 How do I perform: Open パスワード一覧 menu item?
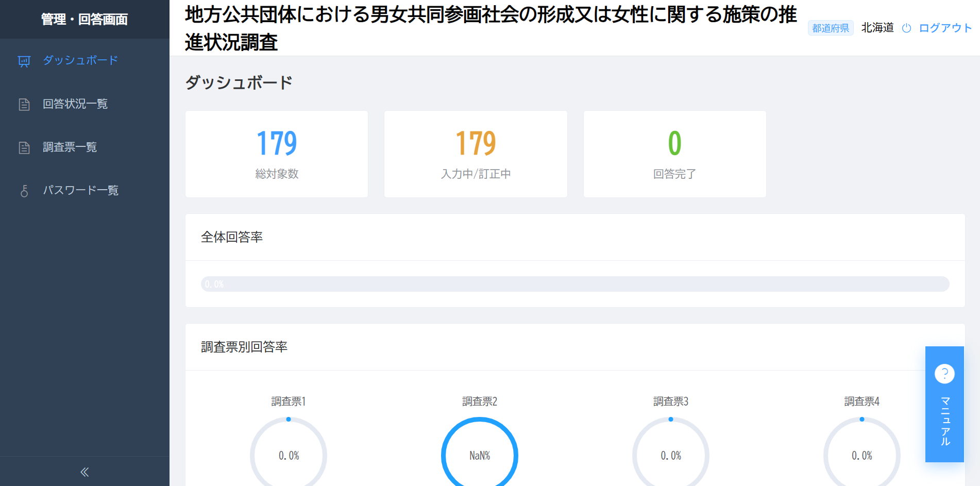point(85,191)
